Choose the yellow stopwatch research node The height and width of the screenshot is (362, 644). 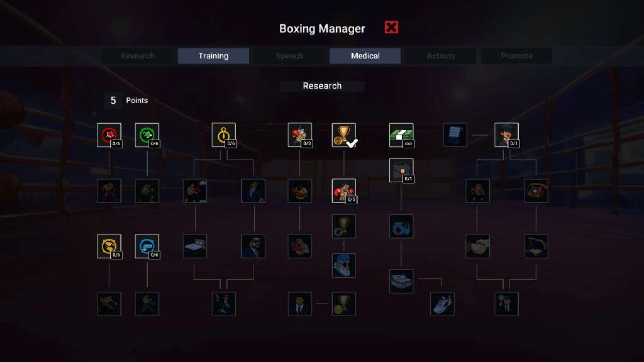[x=224, y=135]
